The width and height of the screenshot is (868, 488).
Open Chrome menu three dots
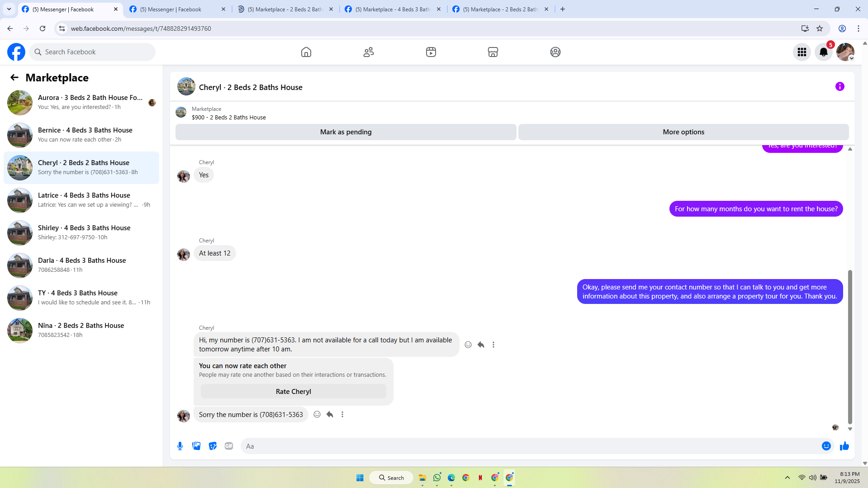(859, 28)
